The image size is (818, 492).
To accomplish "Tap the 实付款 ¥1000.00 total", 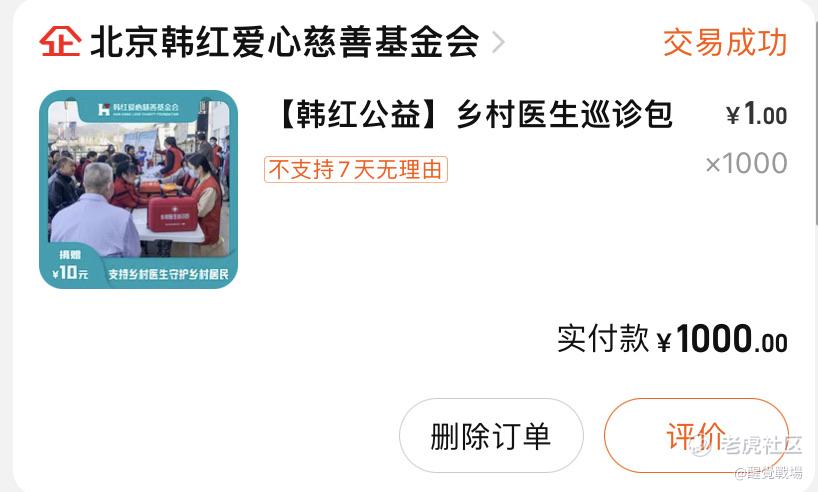I will (672, 339).
